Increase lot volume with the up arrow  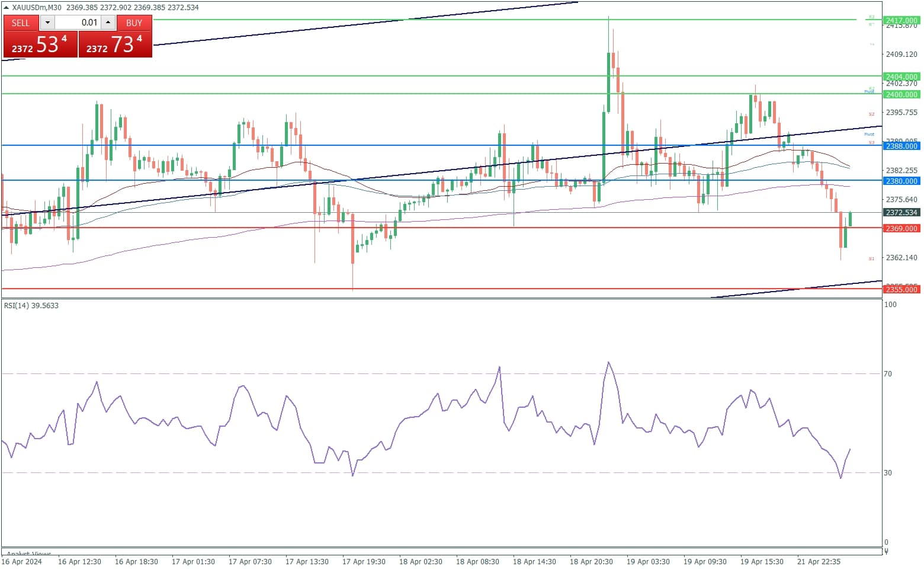108,23
